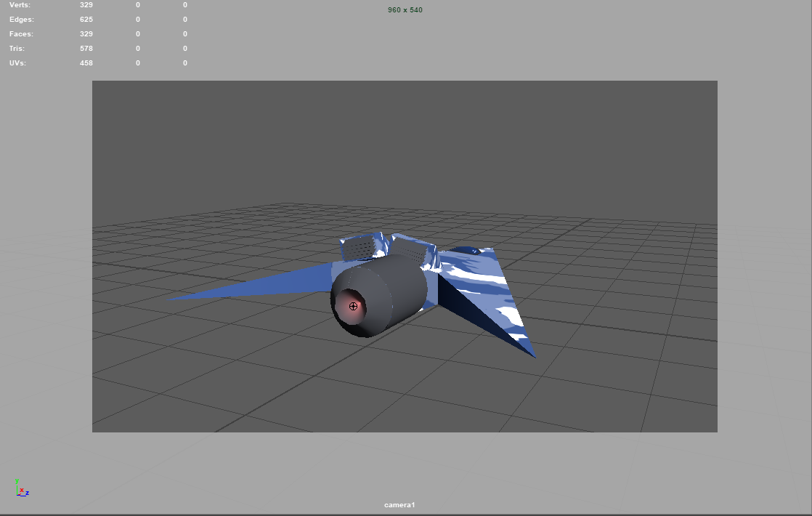
Task: Click the Edges count value 625
Action: pyautogui.click(x=86, y=19)
